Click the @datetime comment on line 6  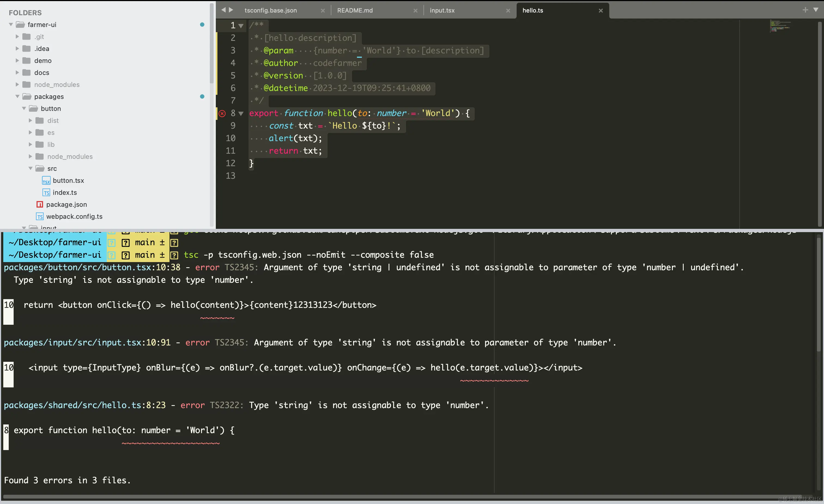[347, 88]
